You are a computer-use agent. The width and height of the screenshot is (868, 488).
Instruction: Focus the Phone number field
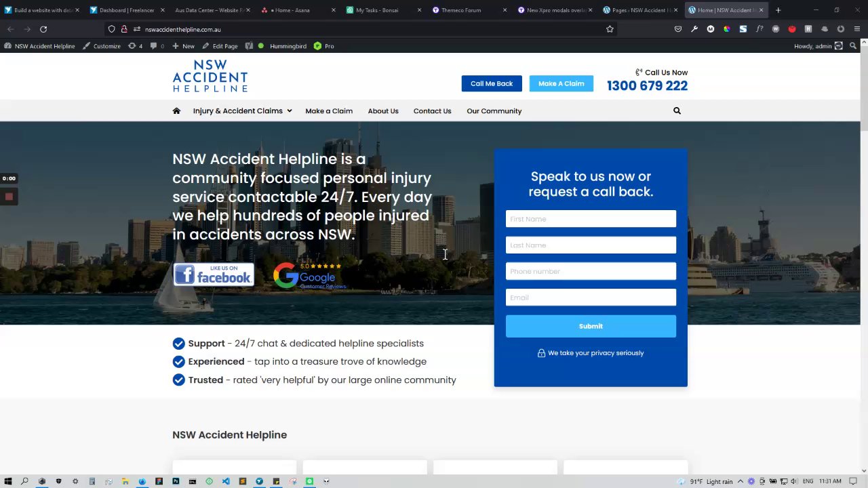pos(591,271)
